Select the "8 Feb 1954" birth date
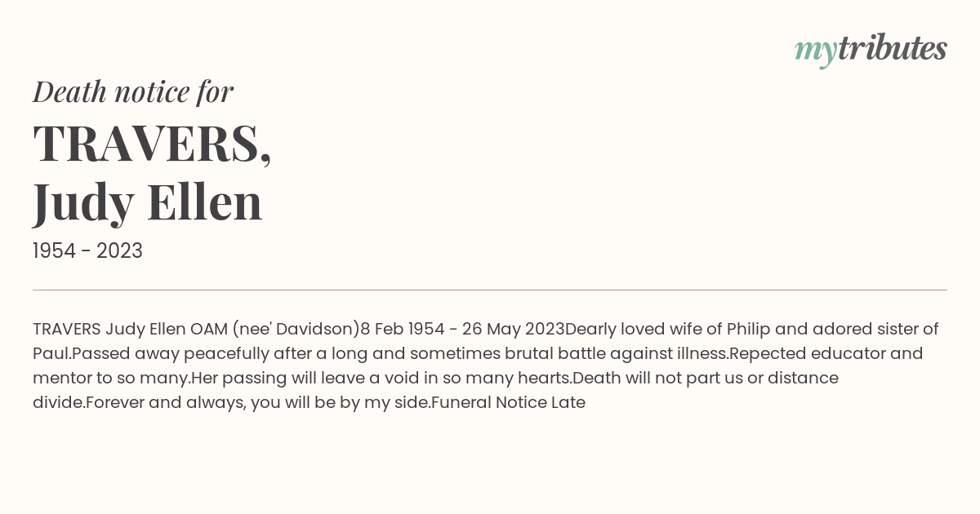980x514 pixels. [403, 330]
